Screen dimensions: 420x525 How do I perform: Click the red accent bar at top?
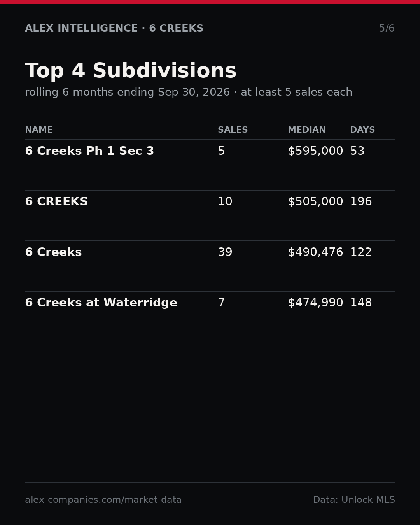[210, 2]
